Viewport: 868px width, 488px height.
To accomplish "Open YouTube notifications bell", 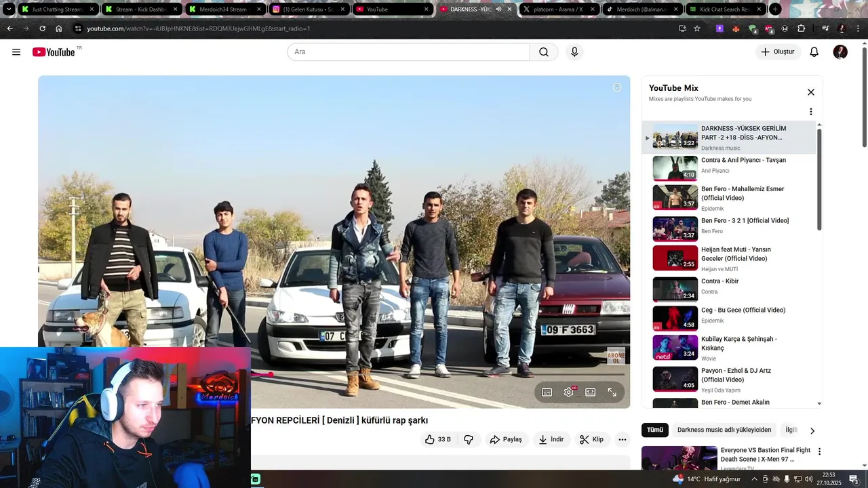I will point(814,52).
